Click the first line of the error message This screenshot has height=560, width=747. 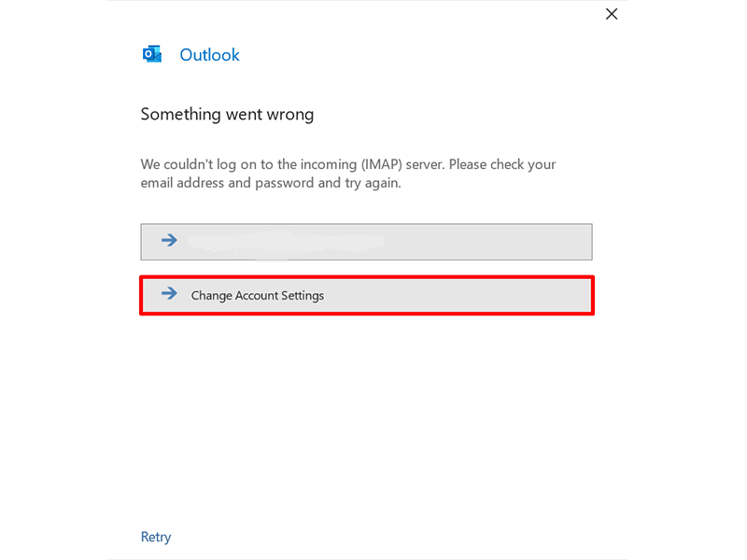[347, 164]
